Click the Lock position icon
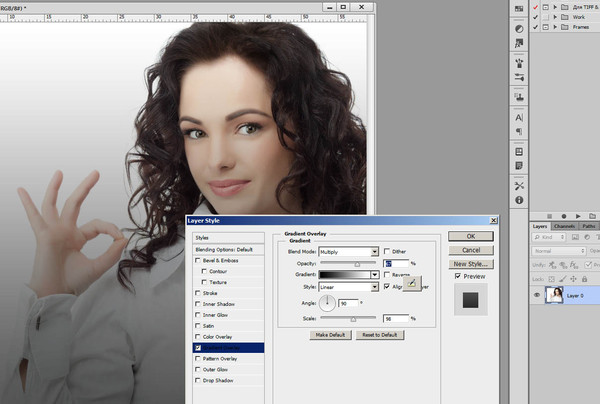Viewport: 600px width, 404px height. coord(573,279)
